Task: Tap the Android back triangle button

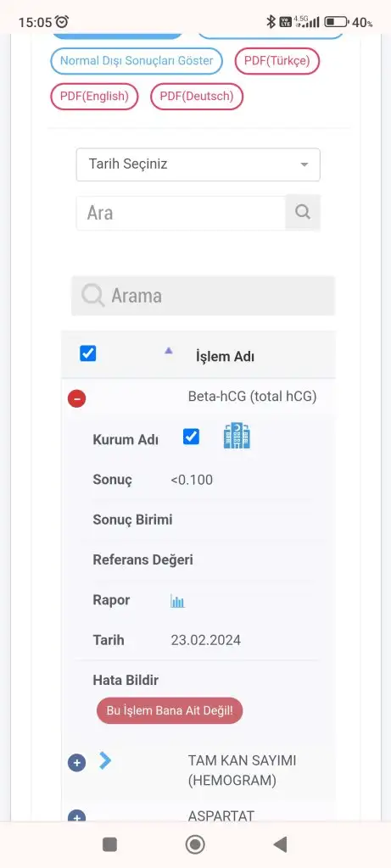Action: pyautogui.click(x=280, y=844)
